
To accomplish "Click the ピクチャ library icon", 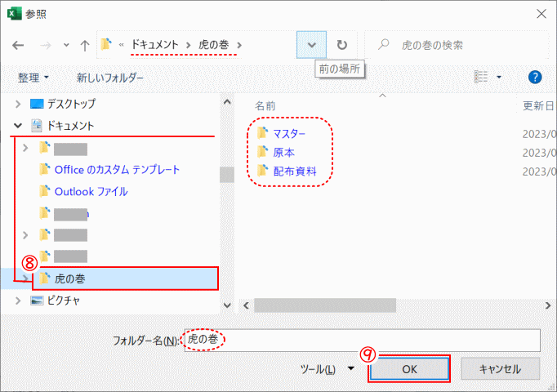I will pos(37,301).
